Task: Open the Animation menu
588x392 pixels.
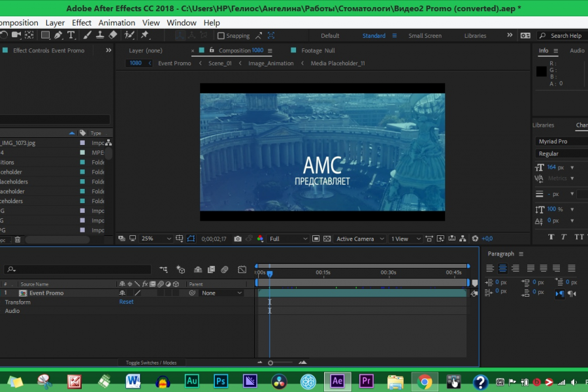Action: pos(116,22)
